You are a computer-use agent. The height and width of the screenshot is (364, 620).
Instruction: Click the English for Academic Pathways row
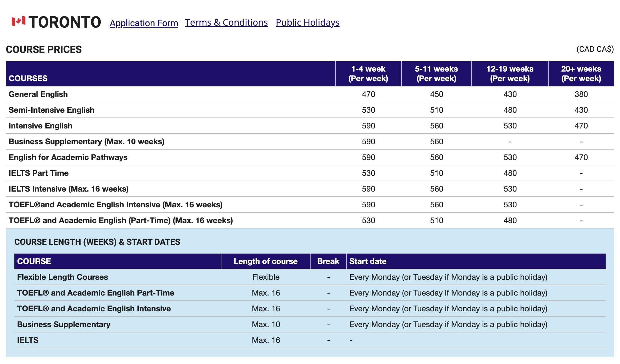click(68, 157)
